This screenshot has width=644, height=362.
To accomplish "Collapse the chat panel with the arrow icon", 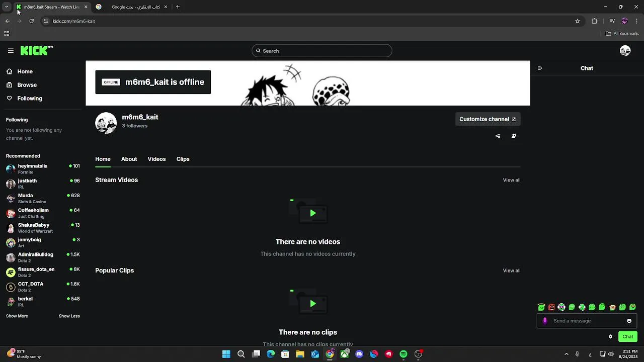I will (x=540, y=68).
